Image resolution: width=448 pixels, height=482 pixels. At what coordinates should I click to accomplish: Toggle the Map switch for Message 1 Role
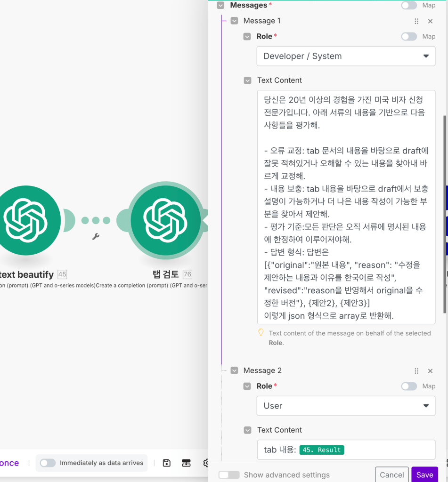(409, 37)
